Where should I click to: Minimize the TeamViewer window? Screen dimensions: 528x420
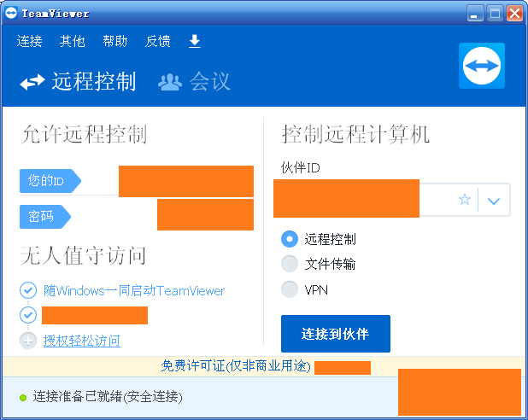475,14
